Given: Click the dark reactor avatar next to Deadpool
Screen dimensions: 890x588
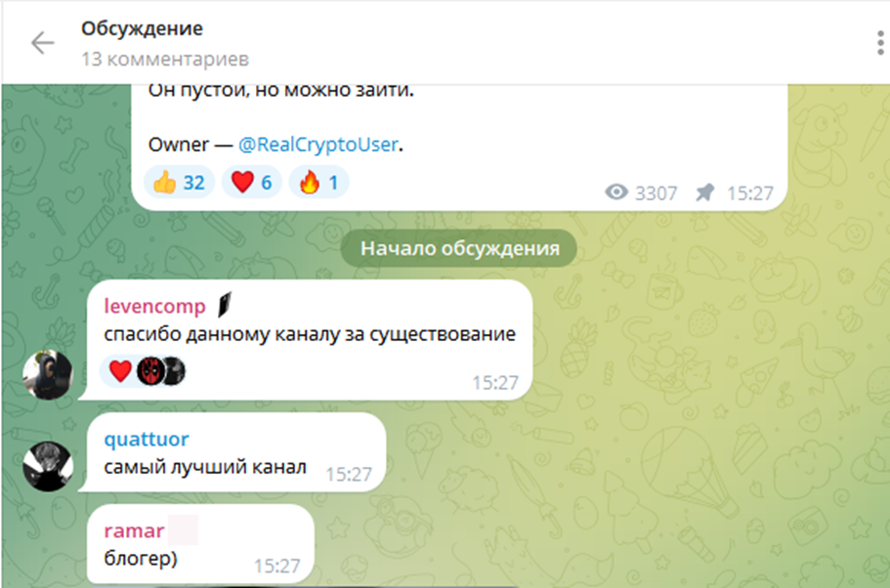Looking at the screenshot, I should coord(175,371).
